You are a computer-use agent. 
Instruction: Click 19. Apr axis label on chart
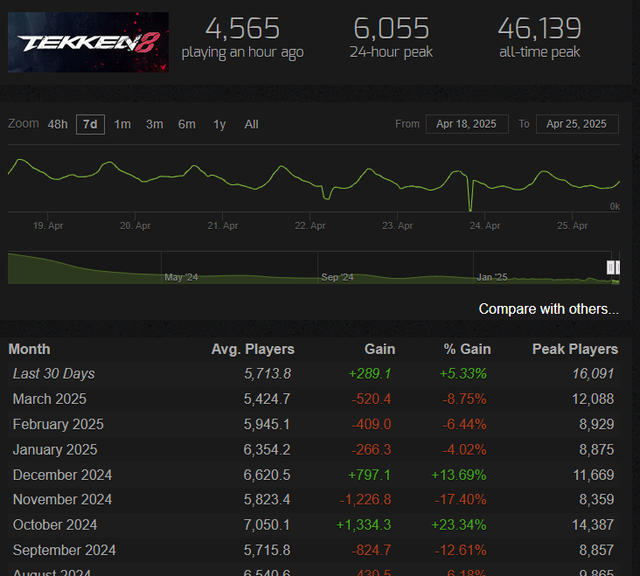(48, 226)
